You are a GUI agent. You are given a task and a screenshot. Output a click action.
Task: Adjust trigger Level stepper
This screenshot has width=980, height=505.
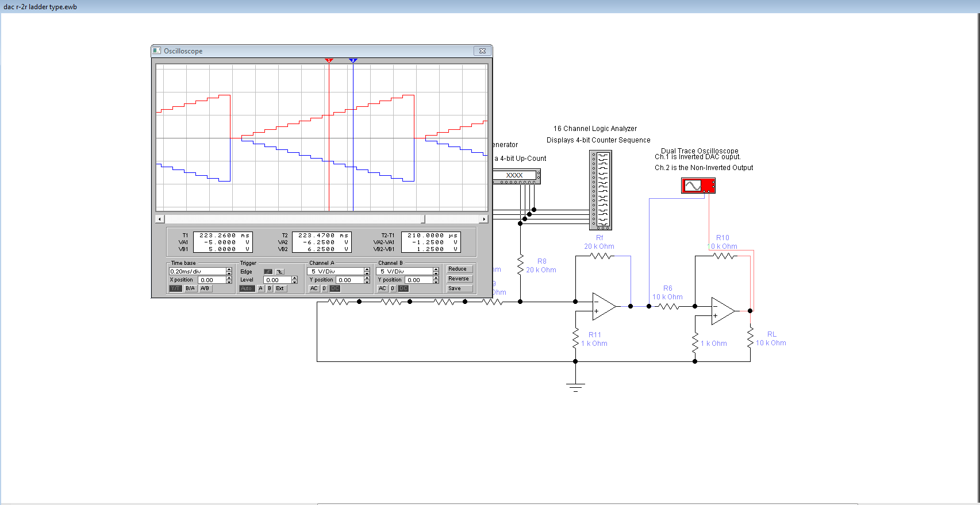(294, 280)
